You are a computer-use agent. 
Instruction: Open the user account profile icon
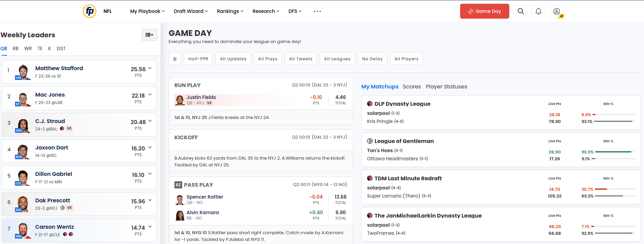tap(556, 11)
